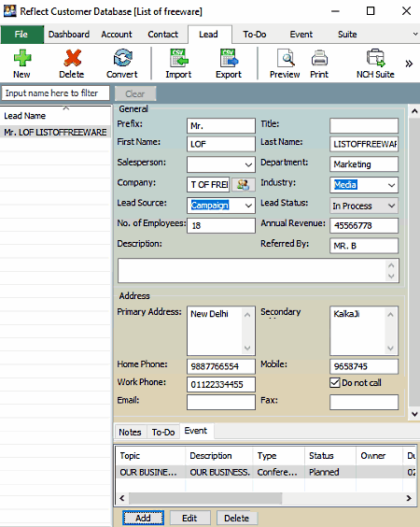420x527 pixels.
Task: Click the name filter input field
Action: pos(55,93)
